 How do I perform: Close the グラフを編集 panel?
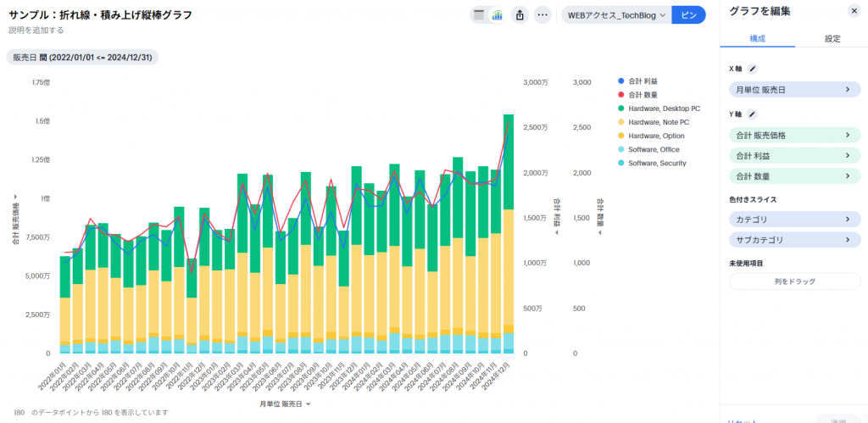854,11
